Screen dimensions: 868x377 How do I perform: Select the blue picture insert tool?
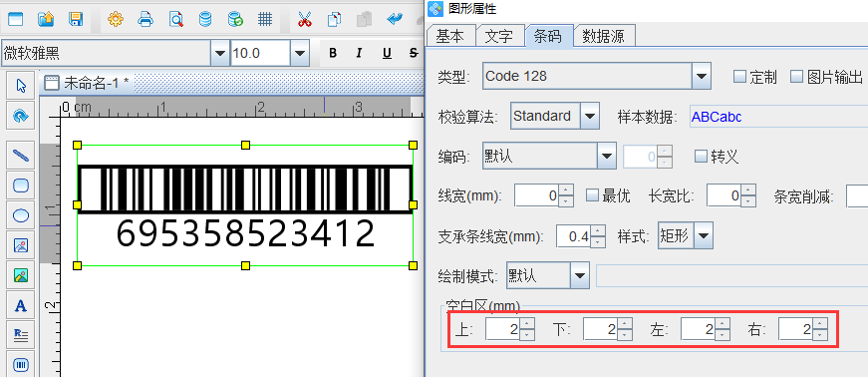pos(21,245)
